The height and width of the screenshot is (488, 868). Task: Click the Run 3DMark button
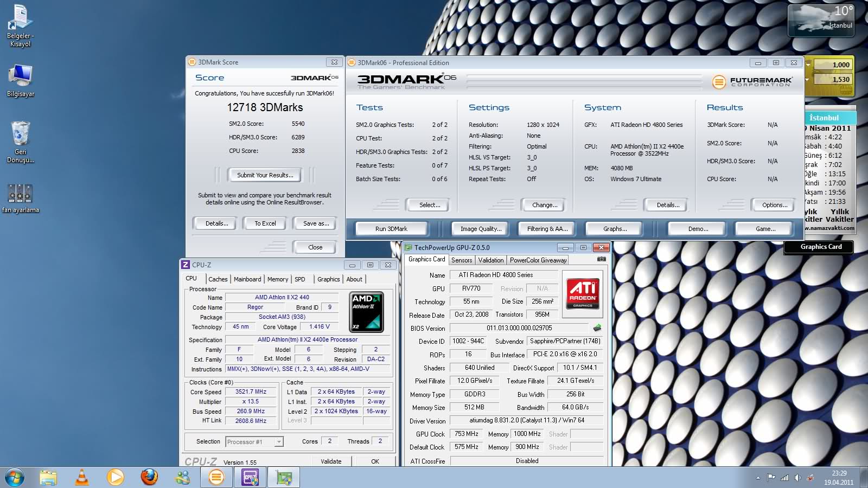391,229
